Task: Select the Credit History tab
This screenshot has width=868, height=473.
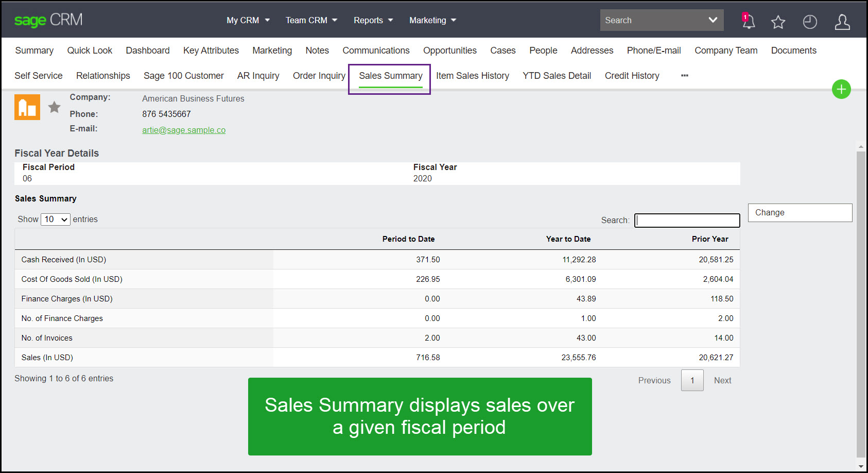Action: (x=632, y=75)
